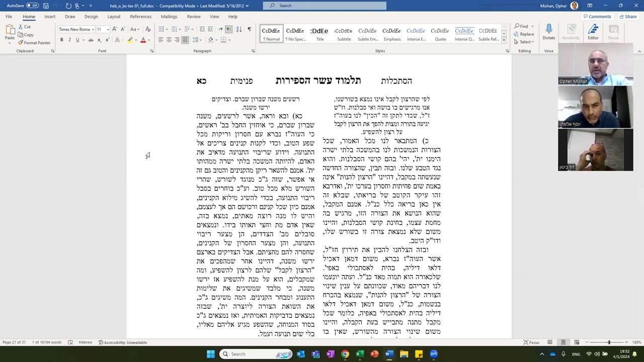Sort the selected text
Screen dimensions: 644x362
coord(238,29)
